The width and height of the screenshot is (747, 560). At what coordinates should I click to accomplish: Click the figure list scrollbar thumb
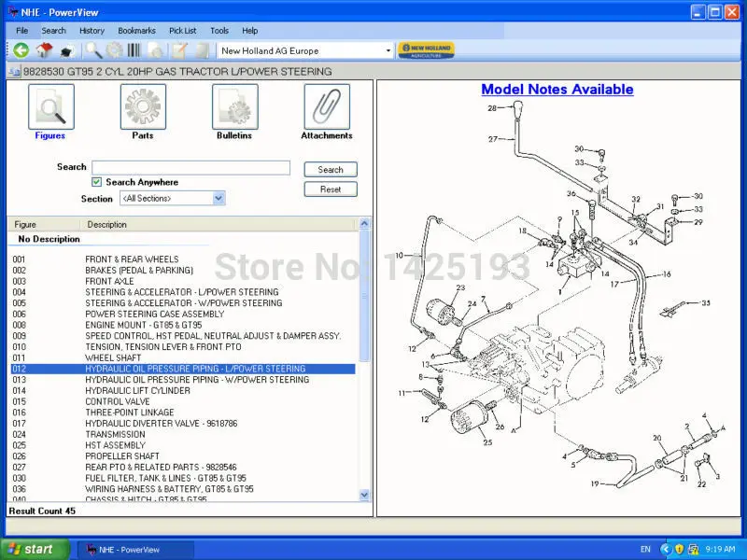364,295
